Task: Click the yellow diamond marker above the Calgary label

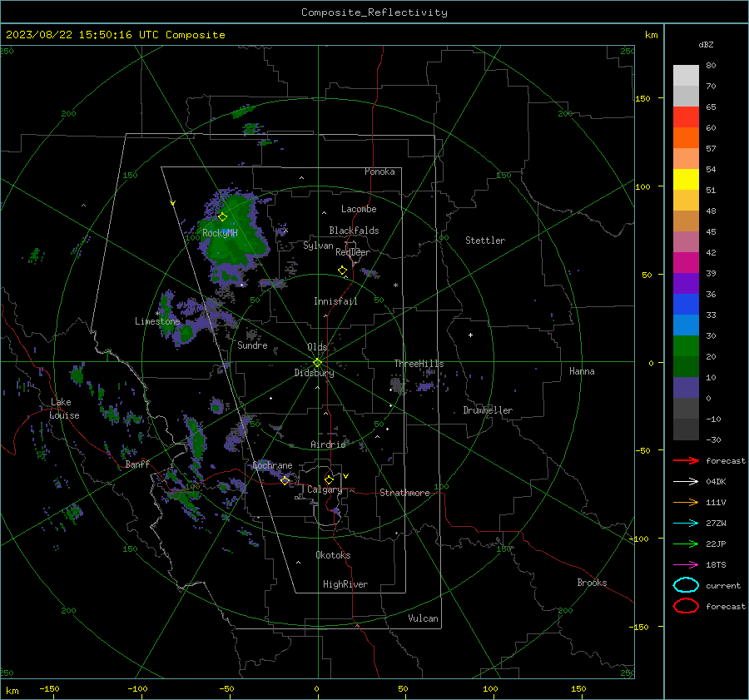Action: (329, 479)
